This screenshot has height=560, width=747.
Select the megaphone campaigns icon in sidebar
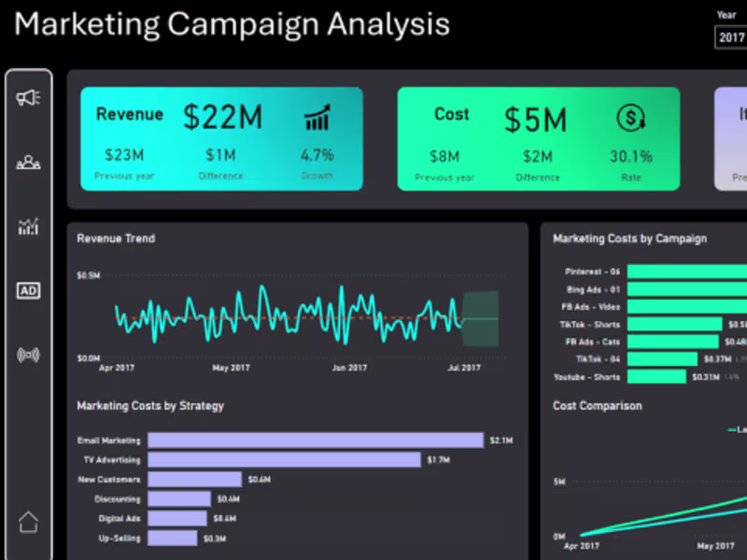point(28,97)
